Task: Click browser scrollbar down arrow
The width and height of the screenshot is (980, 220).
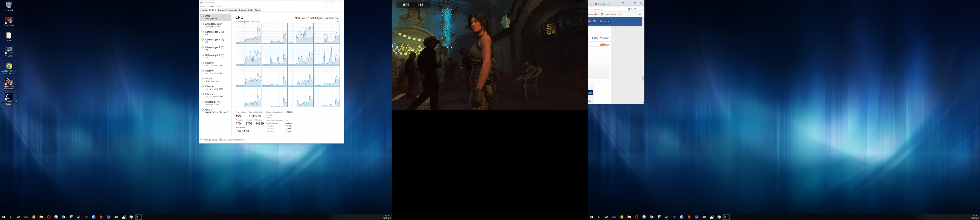Action: pyautogui.click(x=643, y=102)
